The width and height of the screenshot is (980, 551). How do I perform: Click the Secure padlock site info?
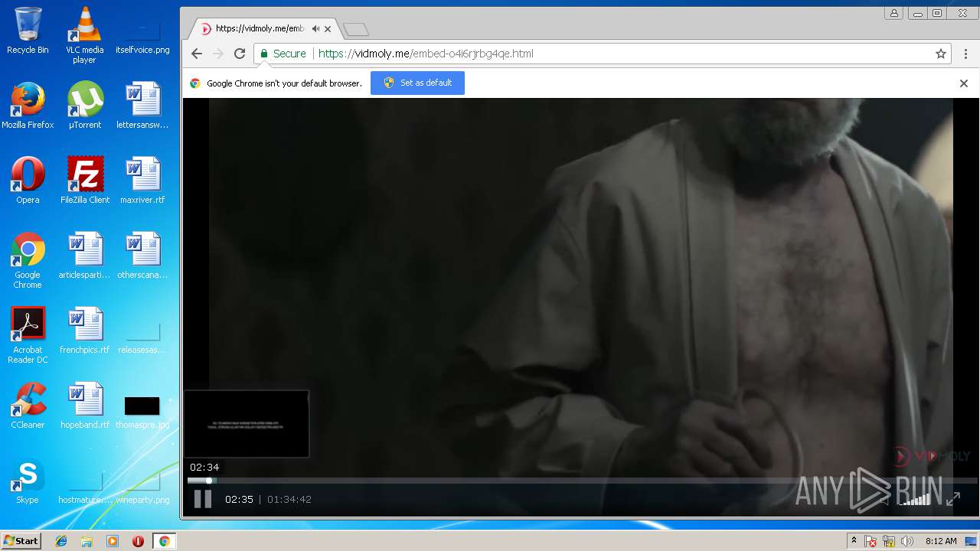tap(283, 54)
